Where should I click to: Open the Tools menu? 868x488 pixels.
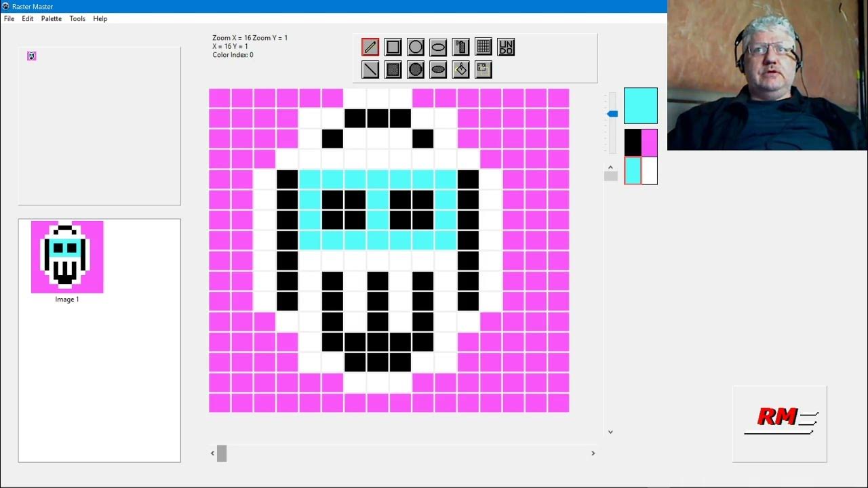(77, 18)
